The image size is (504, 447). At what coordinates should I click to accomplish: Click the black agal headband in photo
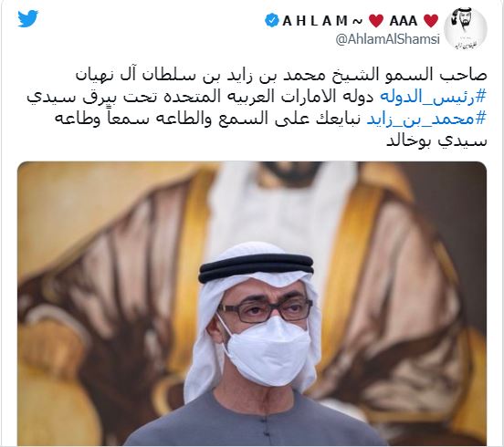click(256, 267)
